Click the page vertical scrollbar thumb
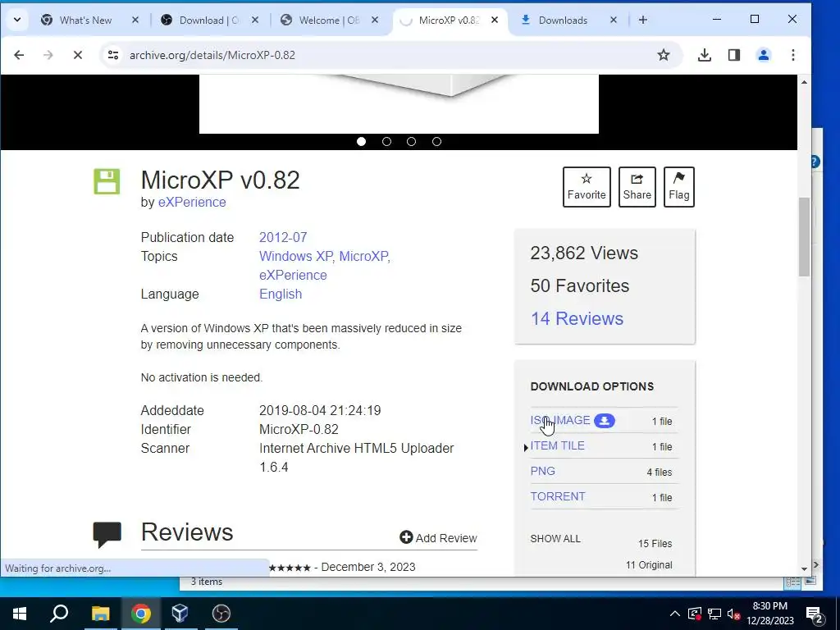Image resolution: width=840 pixels, height=630 pixels. pos(804,237)
